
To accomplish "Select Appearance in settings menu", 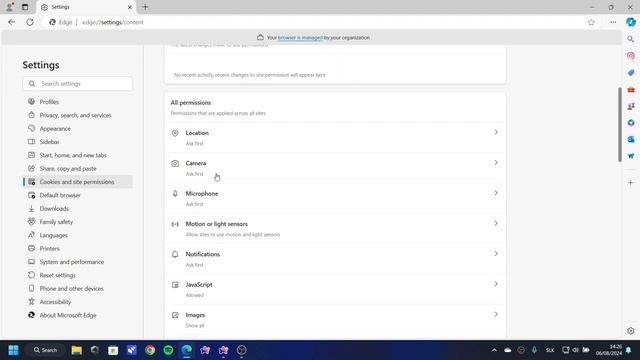I will tap(78, 129).
